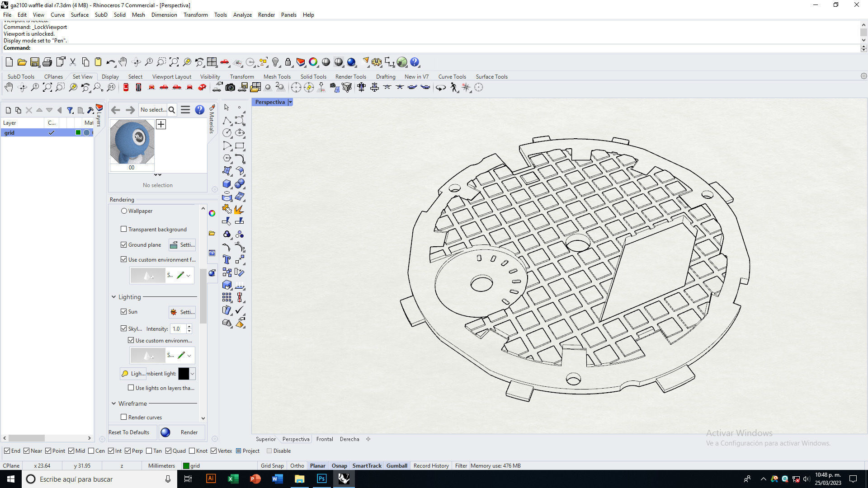Enable the Cen osnap checkbox
Image resolution: width=868 pixels, height=488 pixels.
[91, 451]
